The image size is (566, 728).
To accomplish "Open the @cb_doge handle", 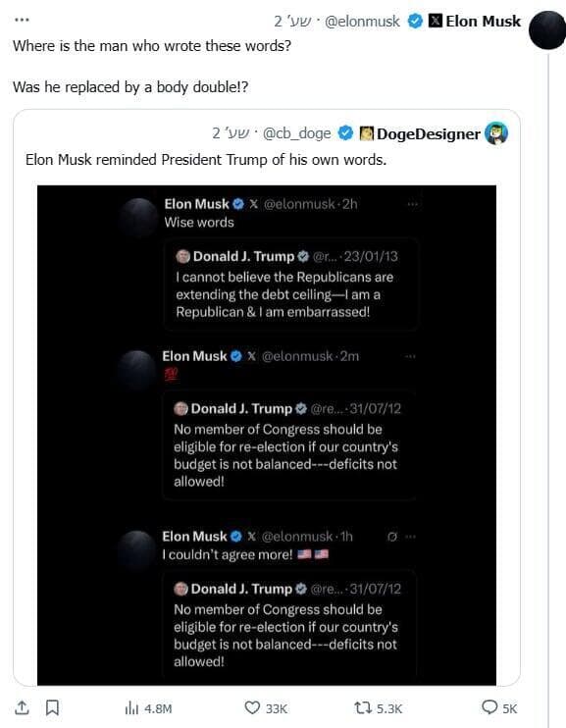I will point(296,133).
